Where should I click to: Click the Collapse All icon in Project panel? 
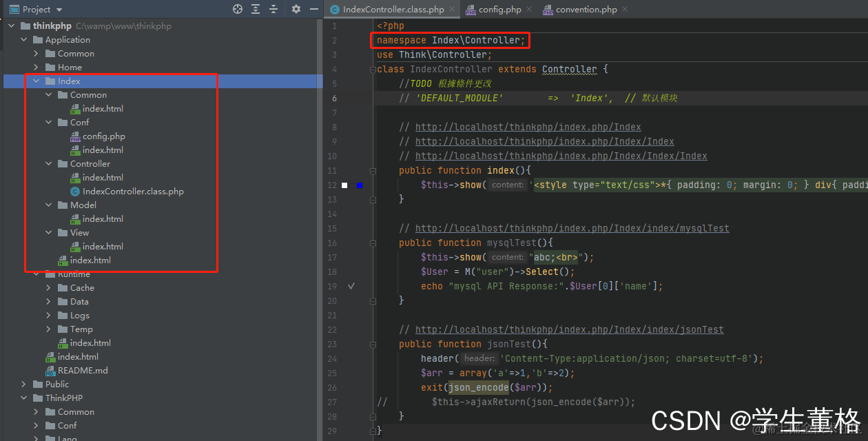273,9
